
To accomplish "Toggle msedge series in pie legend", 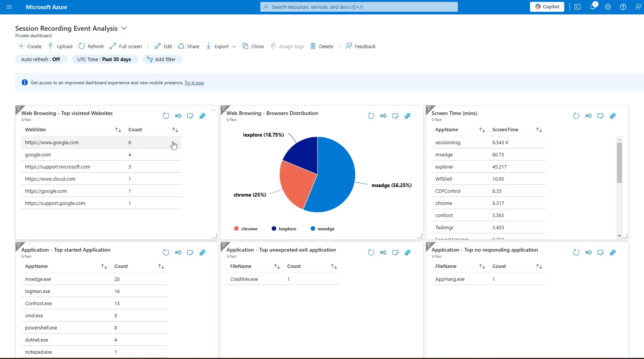I will point(323,229).
